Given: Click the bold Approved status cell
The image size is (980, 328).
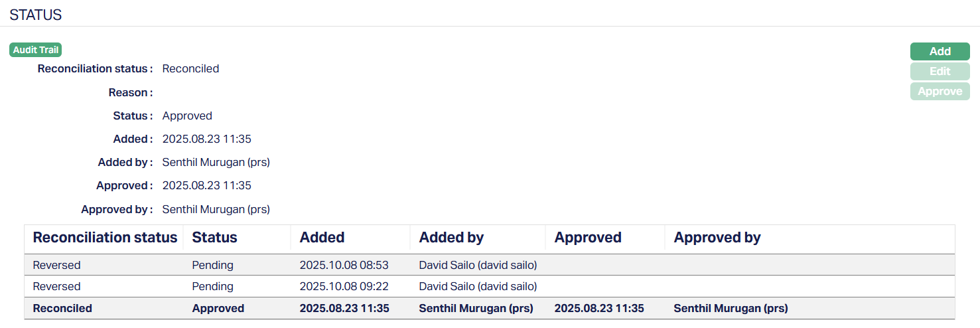Looking at the screenshot, I should (218, 308).
